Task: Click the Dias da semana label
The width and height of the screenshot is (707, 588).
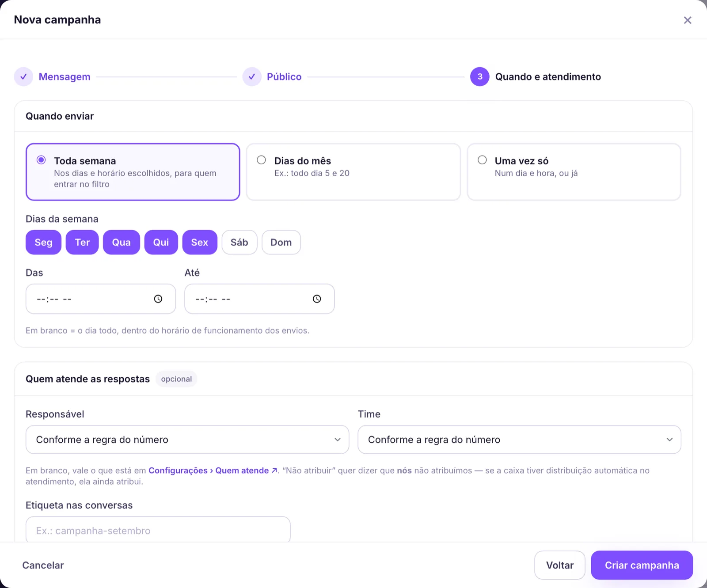Action: [x=62, y=219]
